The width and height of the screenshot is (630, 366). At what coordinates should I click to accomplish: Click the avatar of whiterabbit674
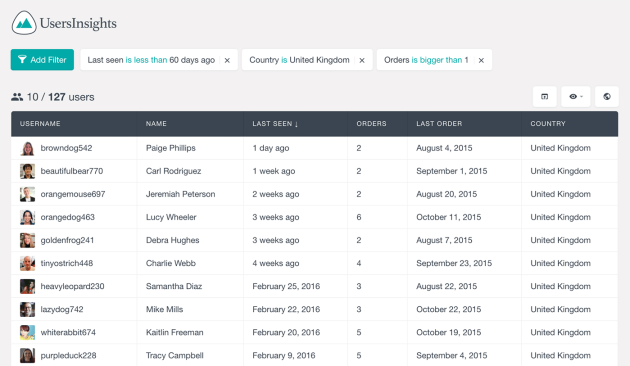(27, 333)
